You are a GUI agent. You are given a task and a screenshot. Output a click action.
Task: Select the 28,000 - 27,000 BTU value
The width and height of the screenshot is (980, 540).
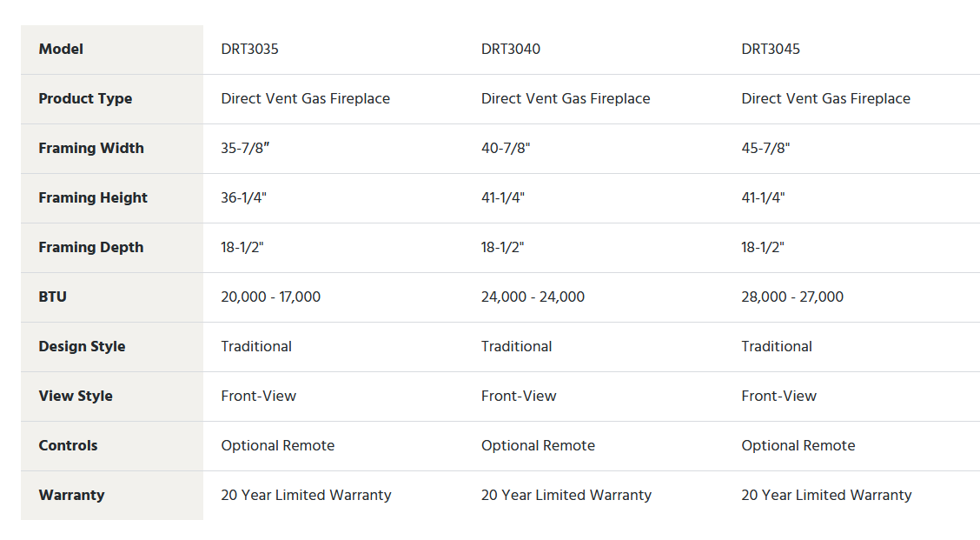click(791, 297)
